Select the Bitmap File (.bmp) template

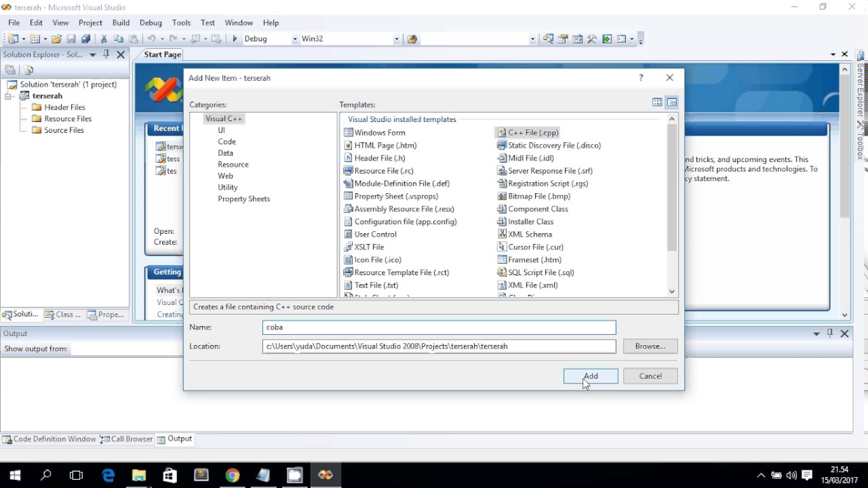pos(534,197)
